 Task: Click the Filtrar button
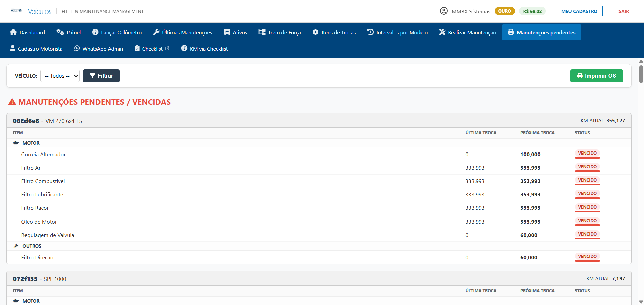point(101,76)
